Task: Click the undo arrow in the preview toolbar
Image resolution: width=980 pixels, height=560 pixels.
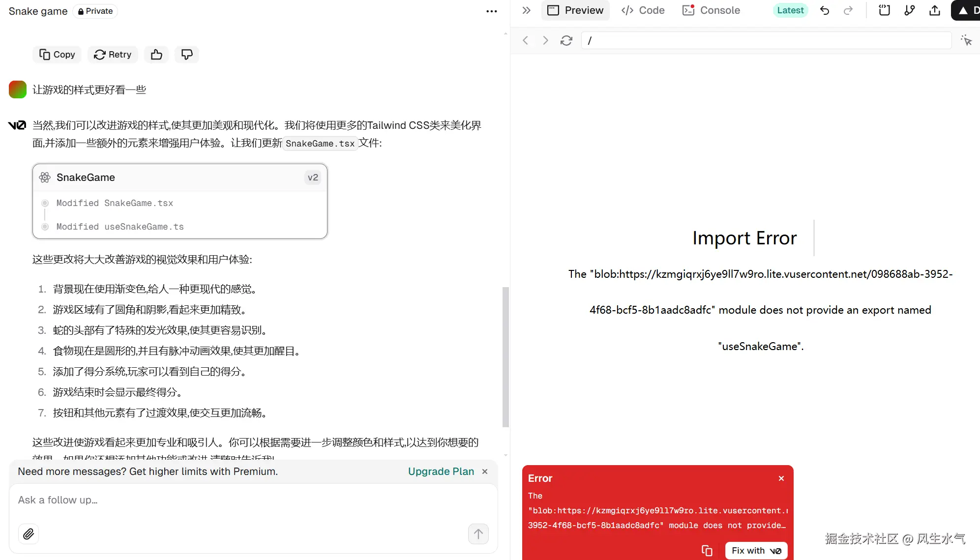Action: (x=825, y=10)
